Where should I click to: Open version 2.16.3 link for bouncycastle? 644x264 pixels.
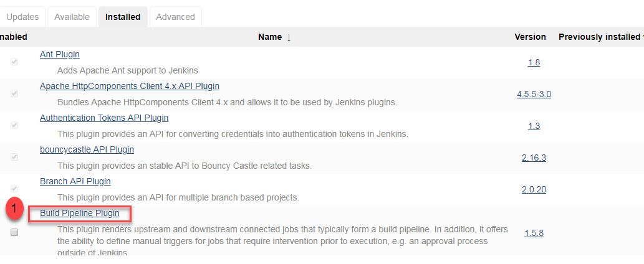[x=534, y=158]
